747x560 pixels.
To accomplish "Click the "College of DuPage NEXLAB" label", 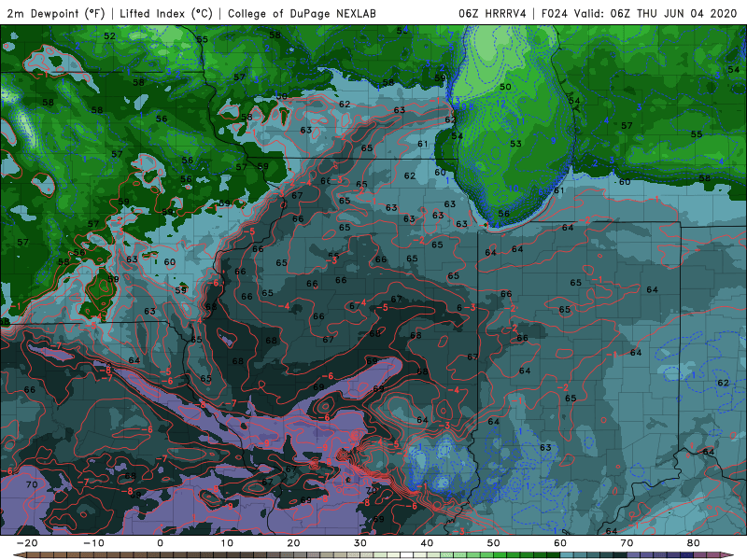I will [x=302, y=13].
